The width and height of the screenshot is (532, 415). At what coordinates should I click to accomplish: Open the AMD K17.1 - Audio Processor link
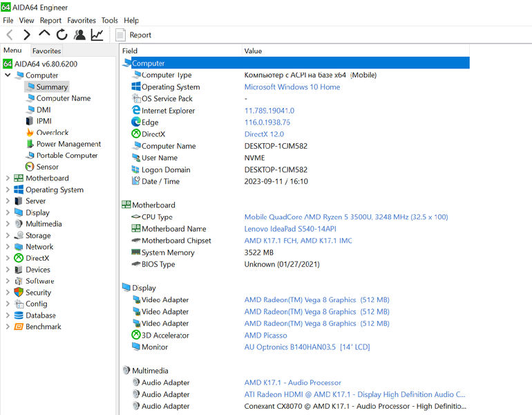coord(293,382)
